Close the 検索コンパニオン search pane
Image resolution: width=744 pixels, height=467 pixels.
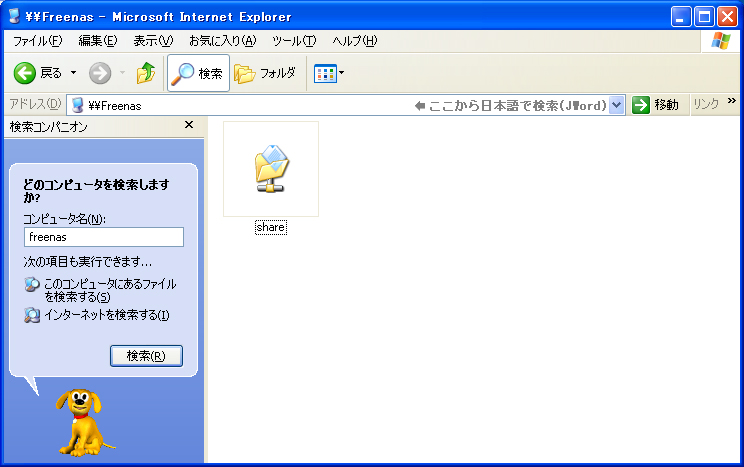(x=189, y=125)
